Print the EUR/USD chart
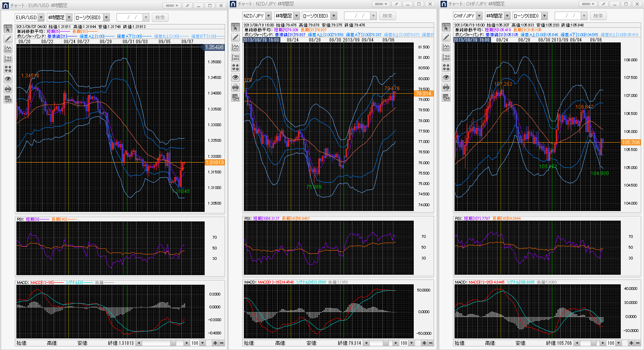644x350 pixels. tap(8, 89)
